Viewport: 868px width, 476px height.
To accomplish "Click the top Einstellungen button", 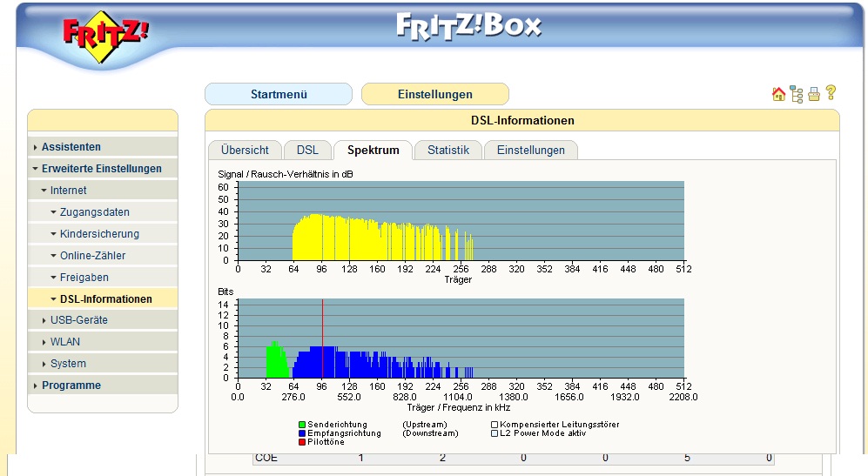I will click(x=435, y=94).
